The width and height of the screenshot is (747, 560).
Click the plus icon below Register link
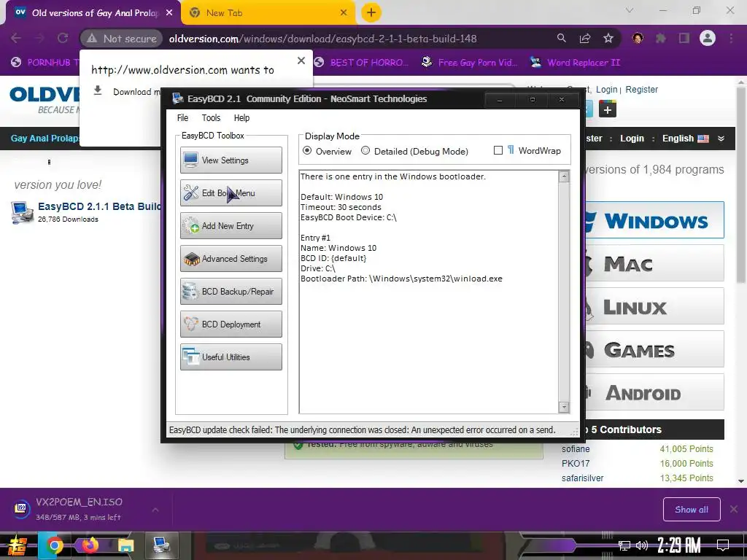[x=608, y=109]
